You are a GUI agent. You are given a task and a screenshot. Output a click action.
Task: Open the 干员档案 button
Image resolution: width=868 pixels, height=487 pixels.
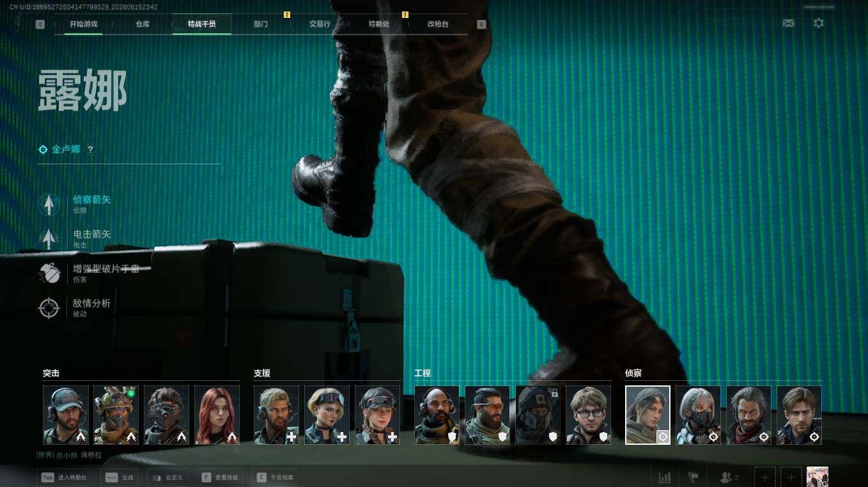tap(276, 477)
